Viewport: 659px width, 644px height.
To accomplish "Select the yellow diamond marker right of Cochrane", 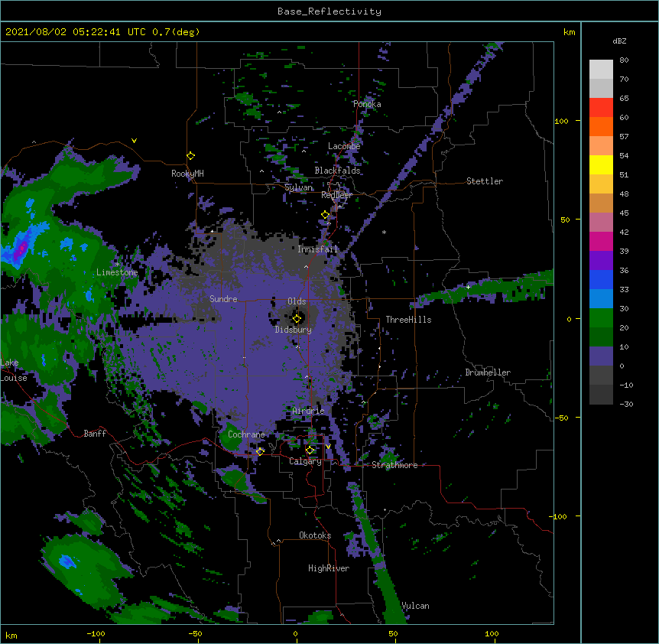I will (x=260, y=451).
